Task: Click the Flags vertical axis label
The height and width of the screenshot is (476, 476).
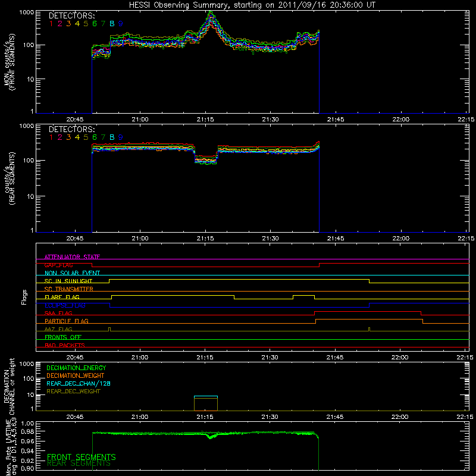Action: pos(24,297)
